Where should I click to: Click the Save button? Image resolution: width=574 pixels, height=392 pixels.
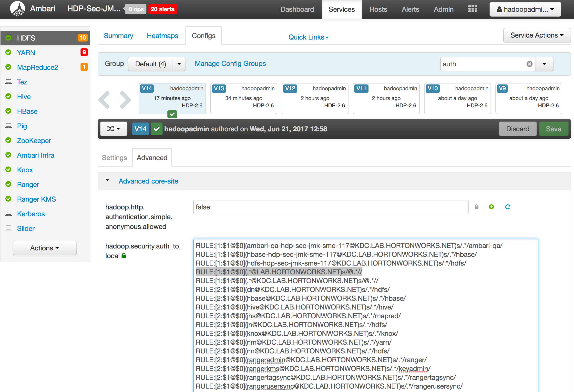553,129
